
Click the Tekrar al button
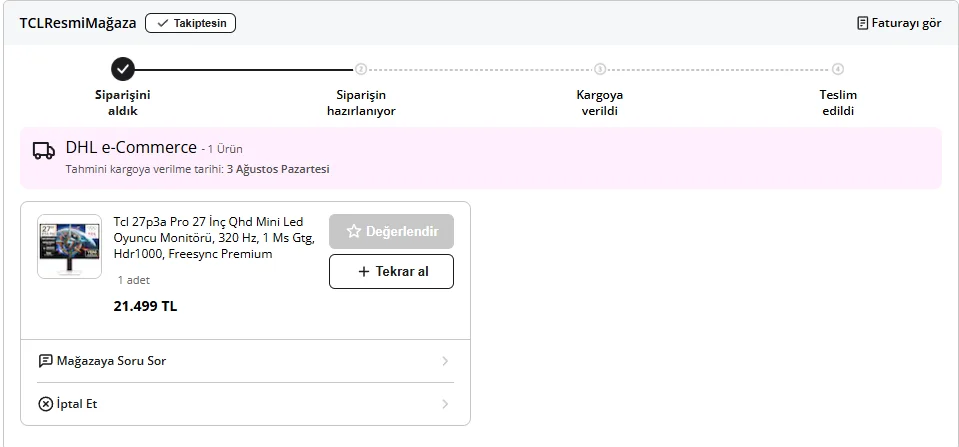coord(391,272)
